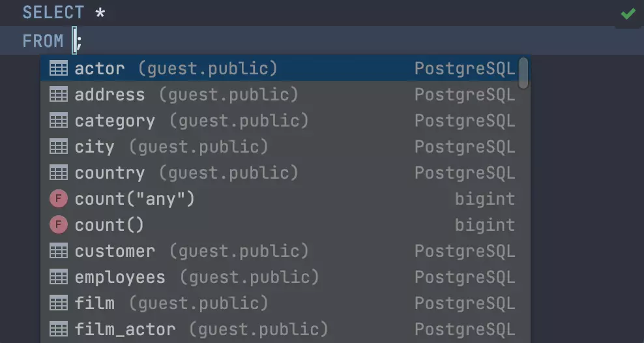Click the table icon beside address
The height and width of the screenshot is (343, 644).
(x=59, y=95)
